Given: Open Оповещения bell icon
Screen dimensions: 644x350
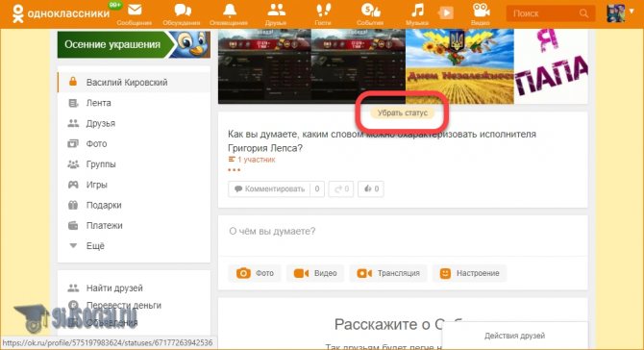Looking at the screenshot, I should point(229,10).
